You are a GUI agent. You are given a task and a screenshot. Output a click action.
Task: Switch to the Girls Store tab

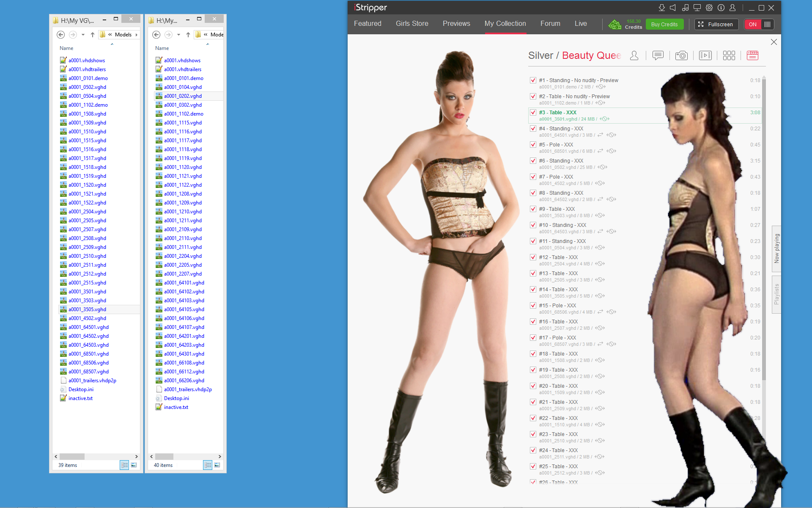pyautogui.click(x=412, y=24)
